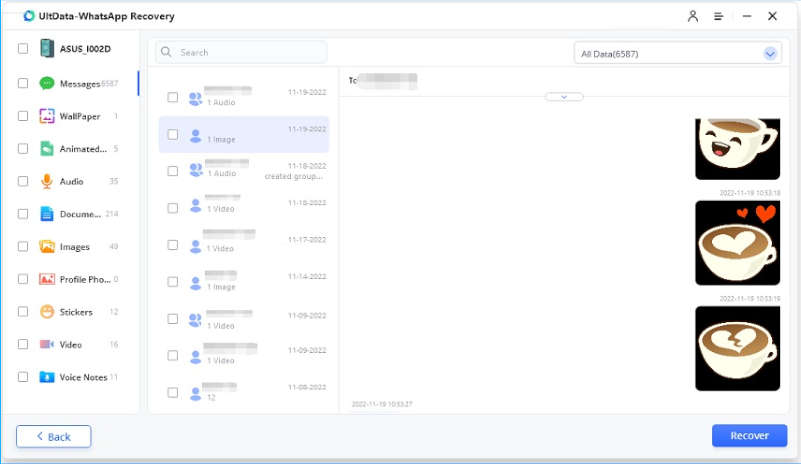Focus the Search input field
The width and height of the screenshot is (801, 464).
click(x=241, y=52)
